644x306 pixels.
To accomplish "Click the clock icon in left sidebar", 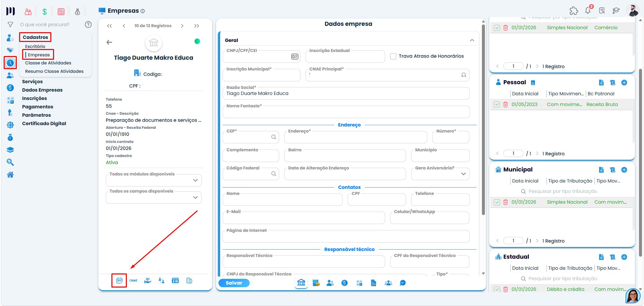I will click(10, 63).
